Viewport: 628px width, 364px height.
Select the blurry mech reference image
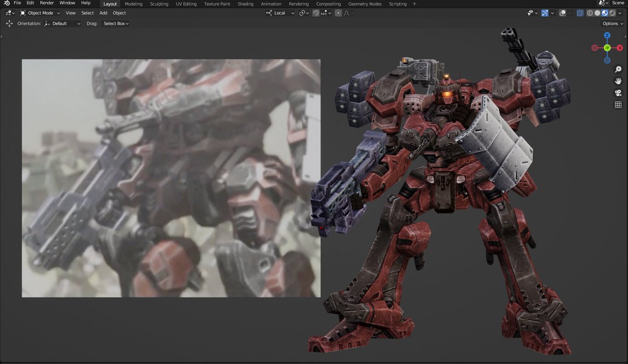pos(171,178)
